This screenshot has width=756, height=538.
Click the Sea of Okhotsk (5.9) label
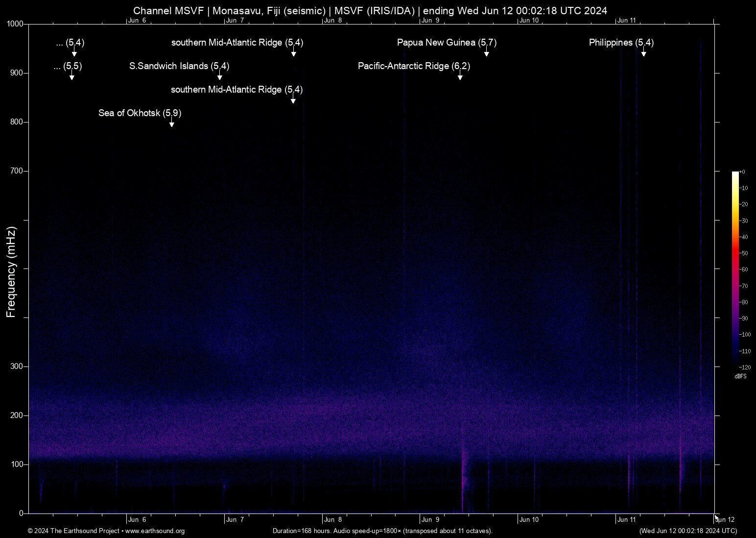[x=140, y=113]
